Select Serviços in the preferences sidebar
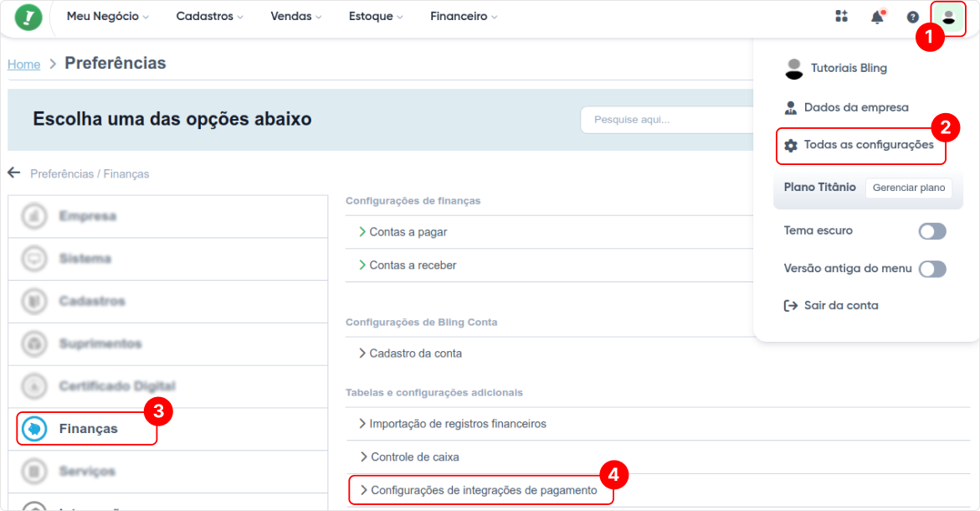Image resolution: width=980 pixels, height=511 pixels. coord(167,472)
